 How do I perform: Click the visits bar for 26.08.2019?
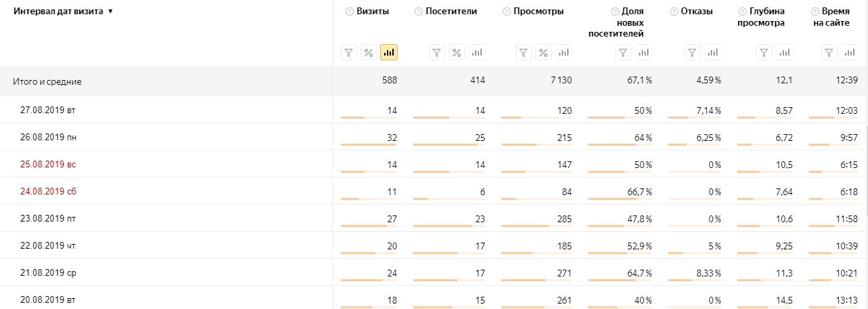pyautogui.click(x=369, y=144)
